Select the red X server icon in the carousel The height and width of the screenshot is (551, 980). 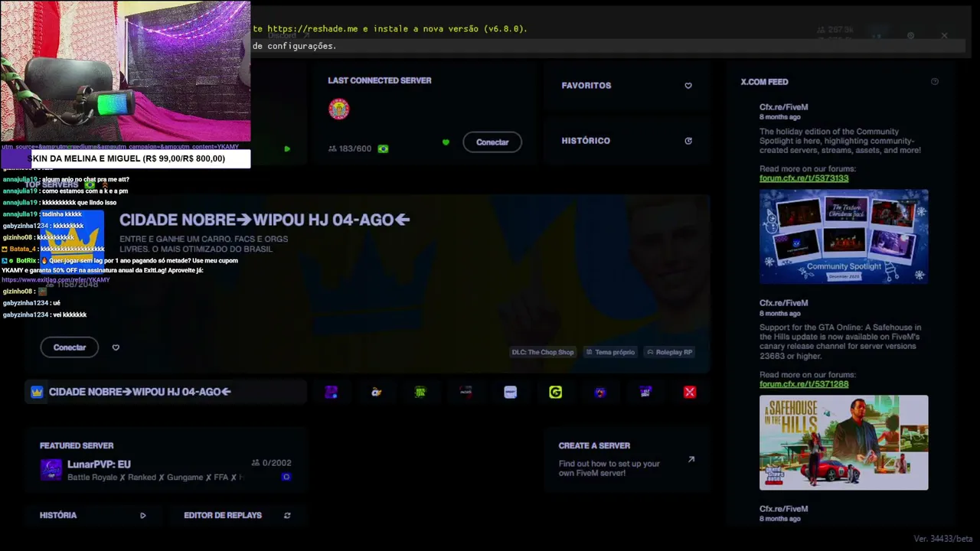pos(690,392)
